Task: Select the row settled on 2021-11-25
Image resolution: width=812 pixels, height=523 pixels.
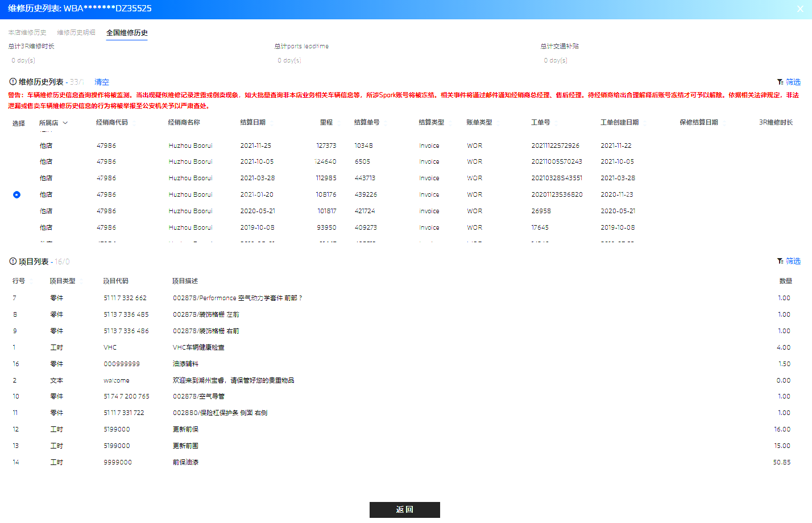Action: click(406, 146)
